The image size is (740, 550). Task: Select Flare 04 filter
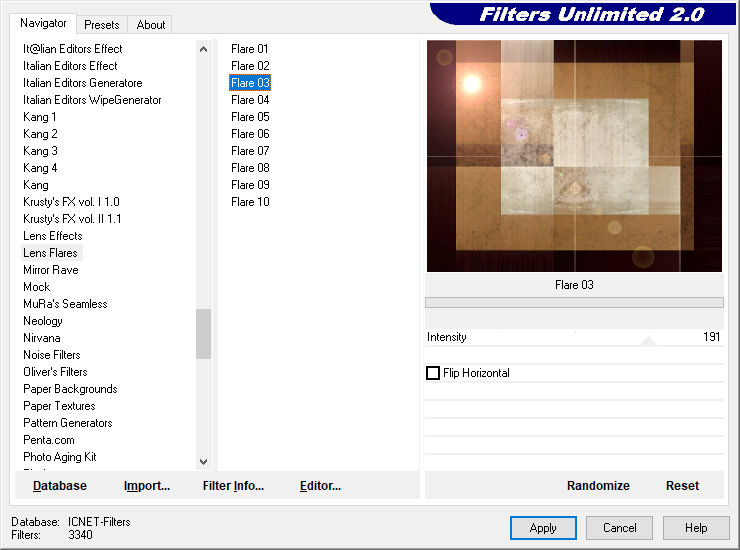click(x=250, y=100)
